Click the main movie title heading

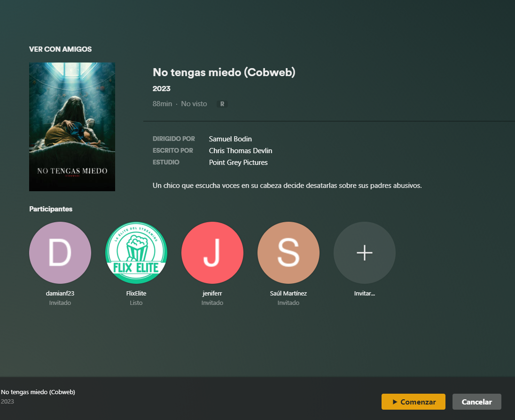tap(224, 72)
